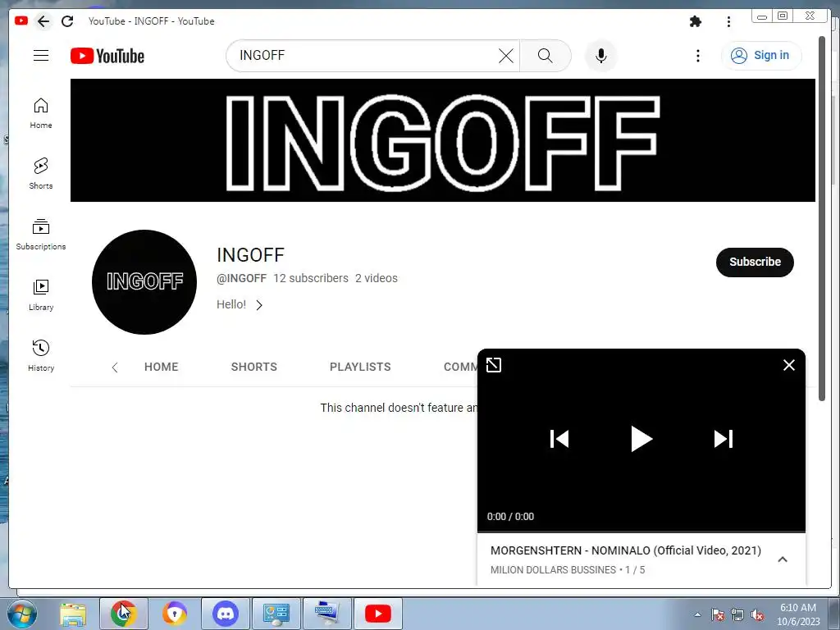Close the miniplayer
Viewport: 840px width, 630px height.
(x=788, y=365)
